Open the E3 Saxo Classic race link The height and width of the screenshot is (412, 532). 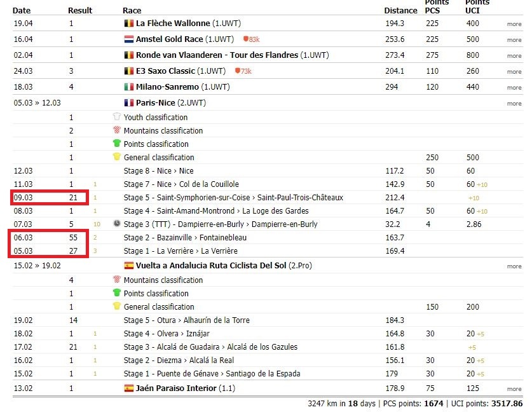(x=165, y=71)
